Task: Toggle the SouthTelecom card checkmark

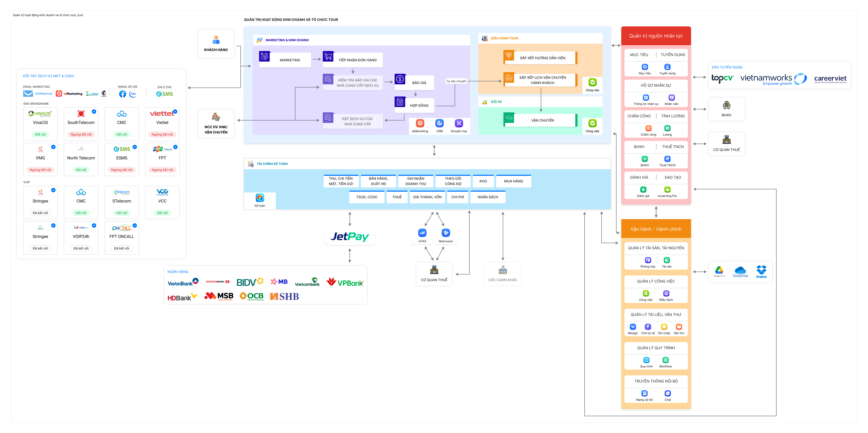Action: point(94,112)
